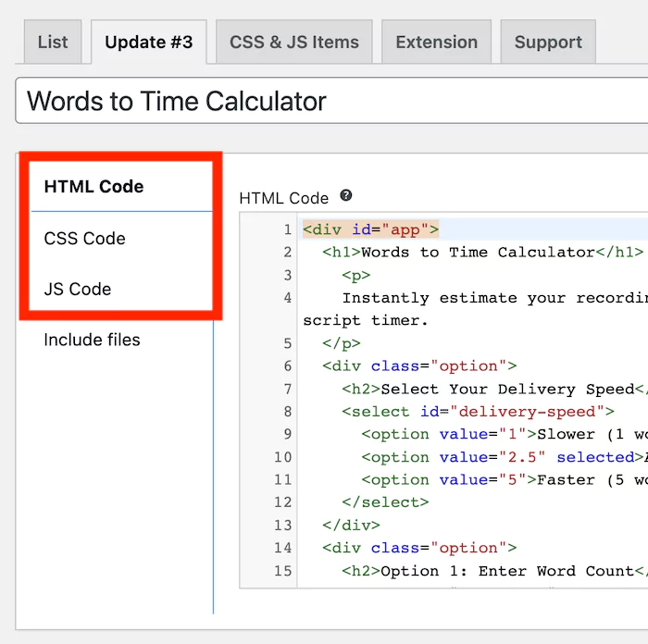Switch to the Update #3 tab
The height and width of the screenshot is (644, 648).
coord(148,43)
